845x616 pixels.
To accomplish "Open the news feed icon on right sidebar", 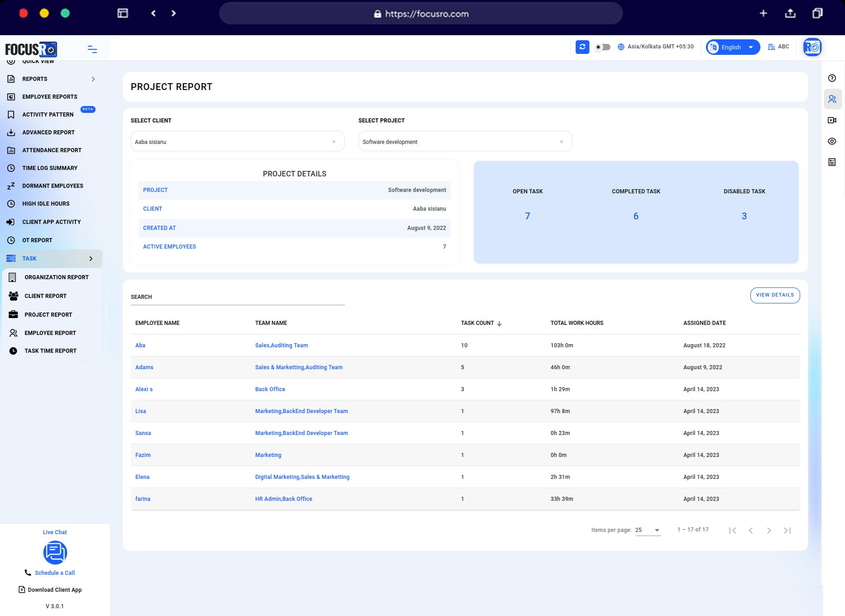I will (x=832, y=161).
